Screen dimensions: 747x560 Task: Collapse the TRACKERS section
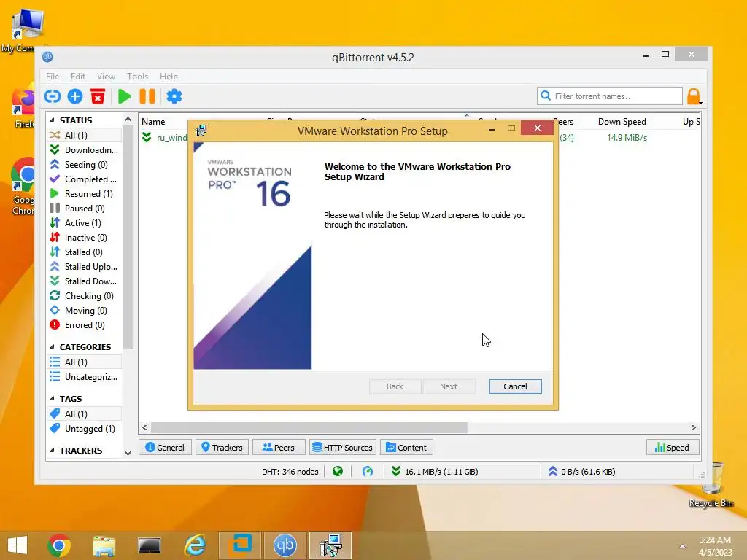point(52,451)
